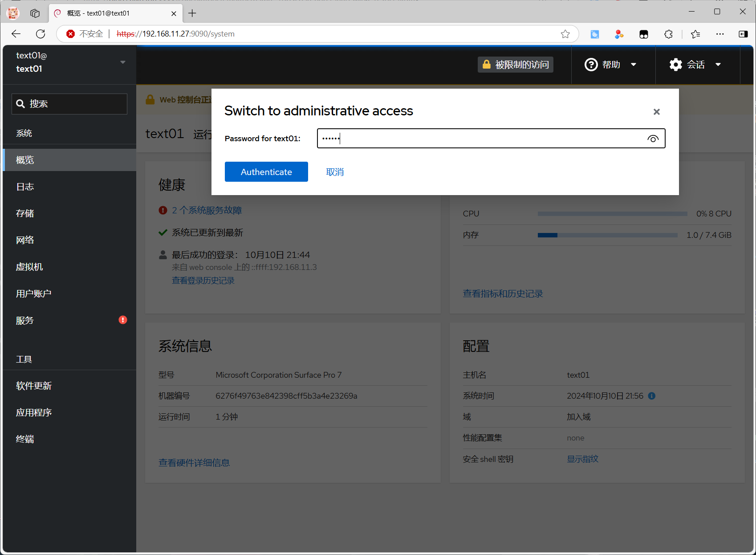Click the 不安全 security warning icon
The height and width of the screenshot is (555, 756).
(x=70, y=34)
